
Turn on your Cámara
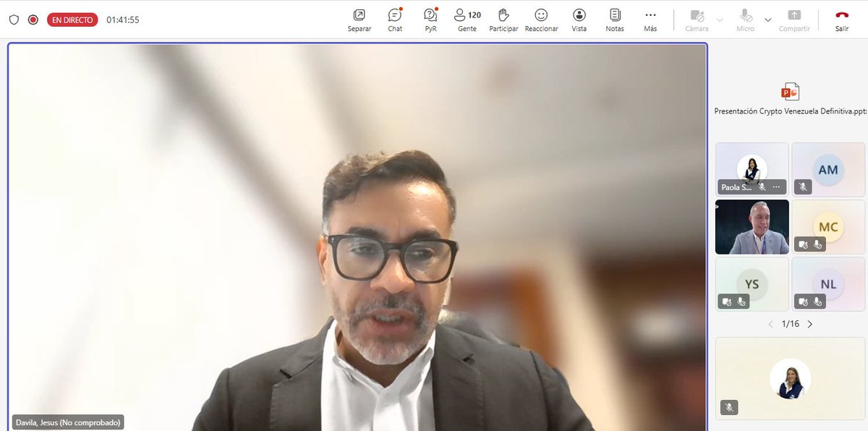coord(696,20)
